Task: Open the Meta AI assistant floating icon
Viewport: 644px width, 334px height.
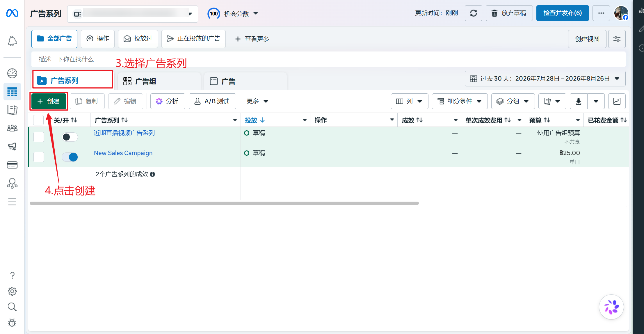Action: (x=611, y=307)
